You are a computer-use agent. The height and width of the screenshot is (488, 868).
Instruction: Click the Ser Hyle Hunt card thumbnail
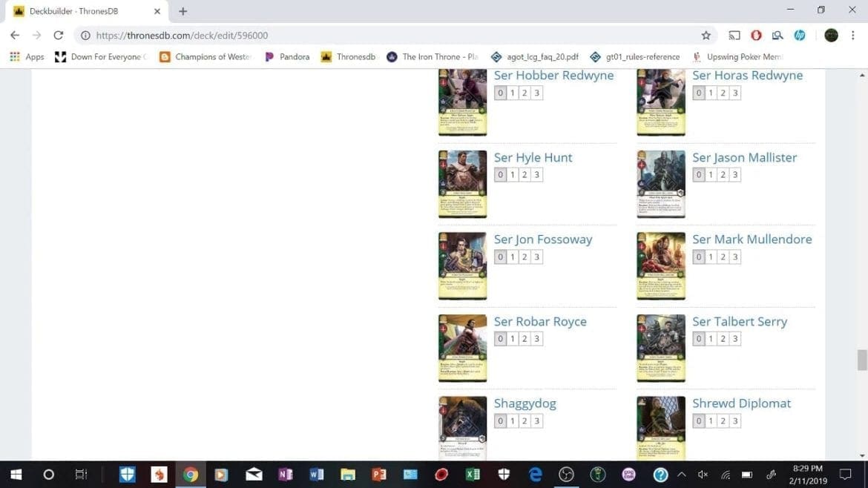463,184
